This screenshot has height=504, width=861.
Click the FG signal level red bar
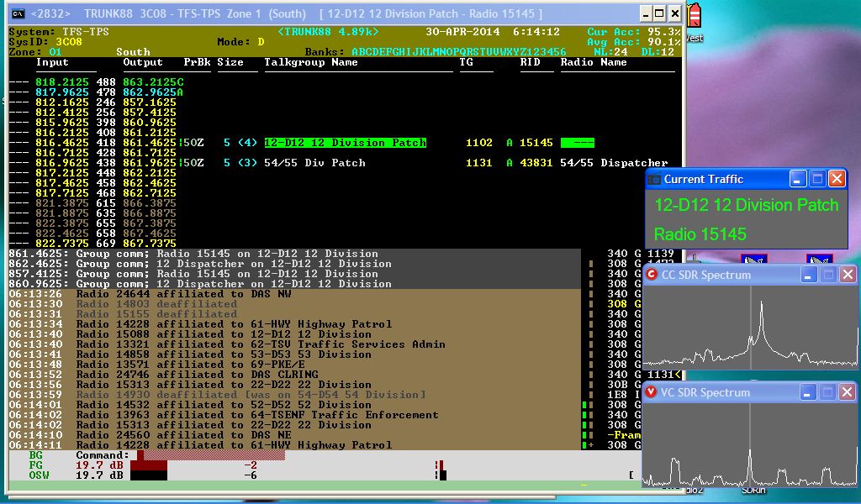pos(151,465)
